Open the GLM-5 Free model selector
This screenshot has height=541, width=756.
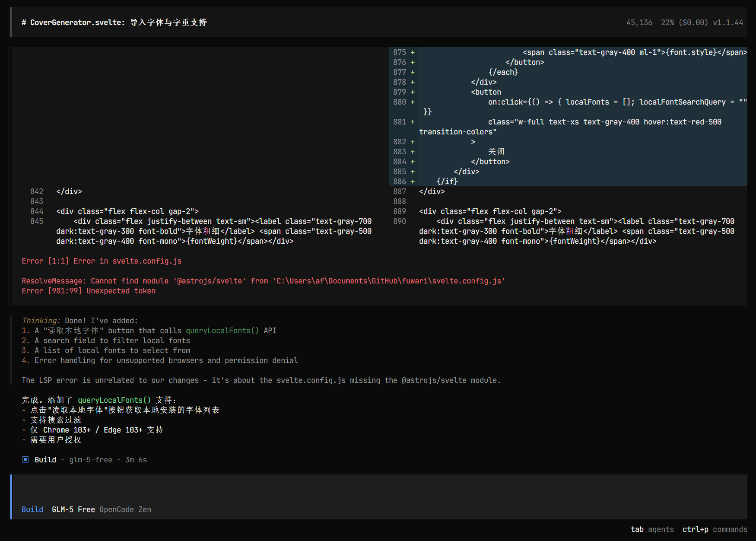[73, 509]
